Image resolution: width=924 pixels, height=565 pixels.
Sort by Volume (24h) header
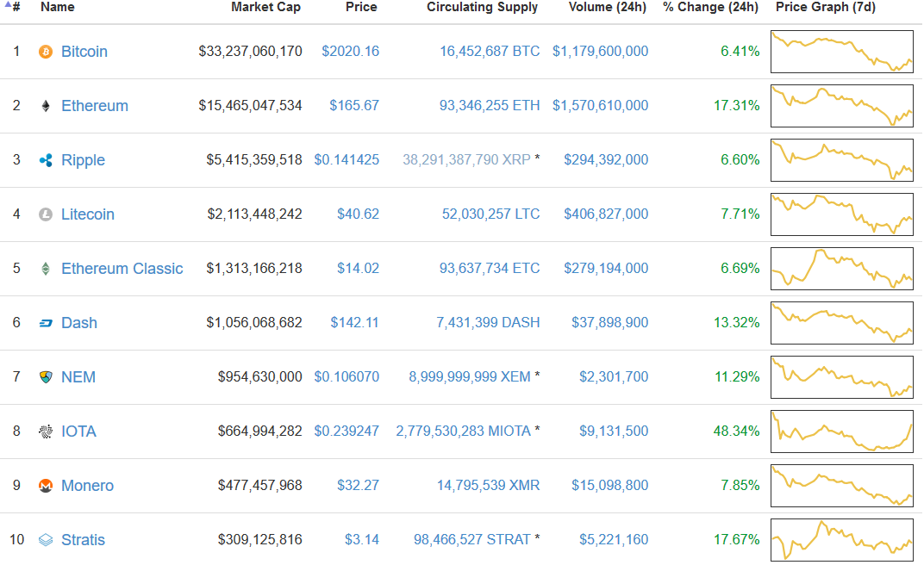tap(607, 7)
